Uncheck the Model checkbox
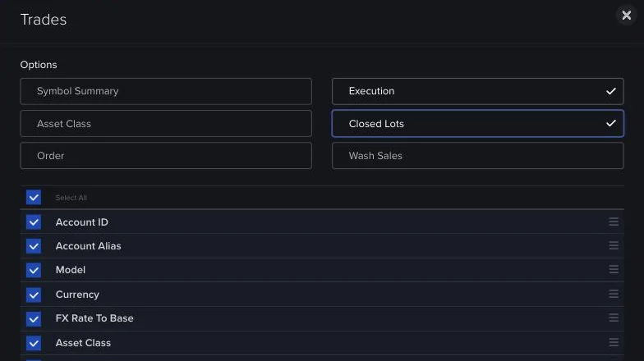The image size is (644, 361). (x=34, y=270)
